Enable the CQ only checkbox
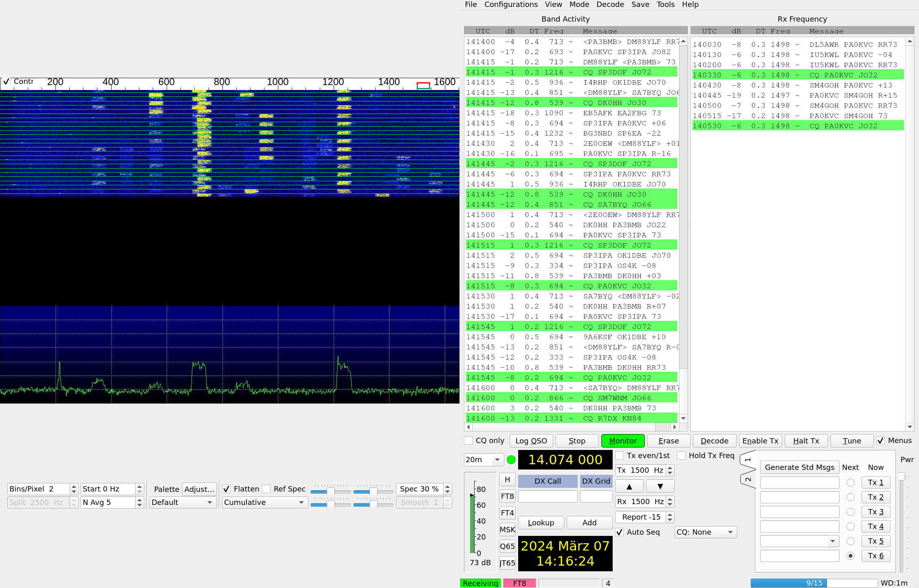 [x=468, y=441]
